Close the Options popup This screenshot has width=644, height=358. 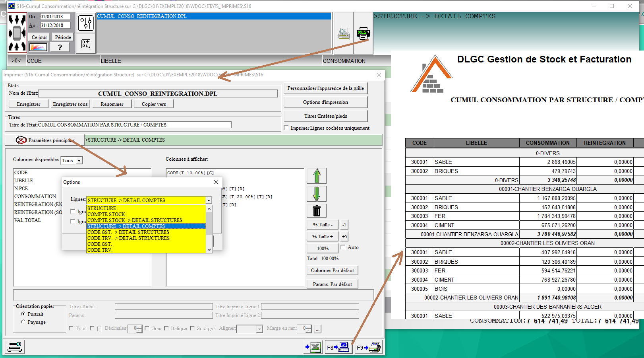(216, 182)
